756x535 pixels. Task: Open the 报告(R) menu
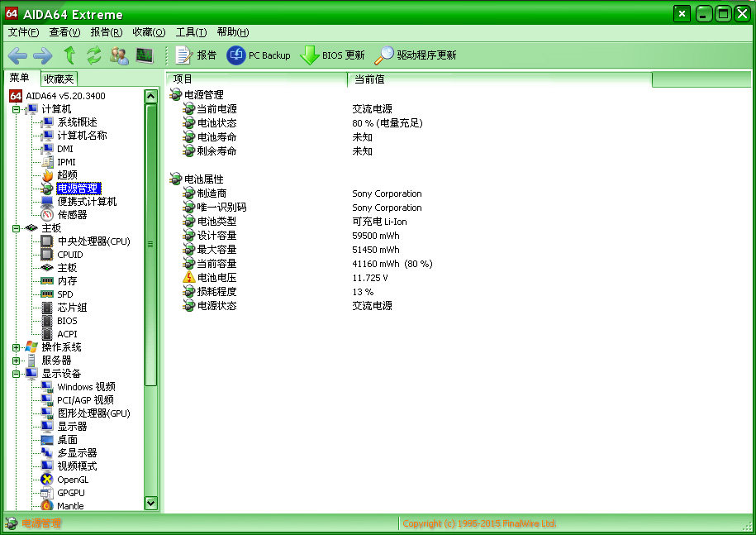click(106, 32)
